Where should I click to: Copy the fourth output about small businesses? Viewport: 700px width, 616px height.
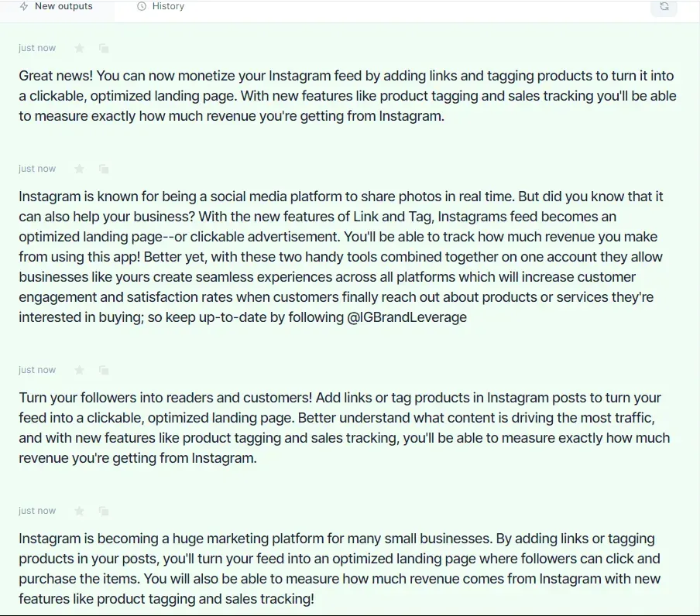coord(104,512)
